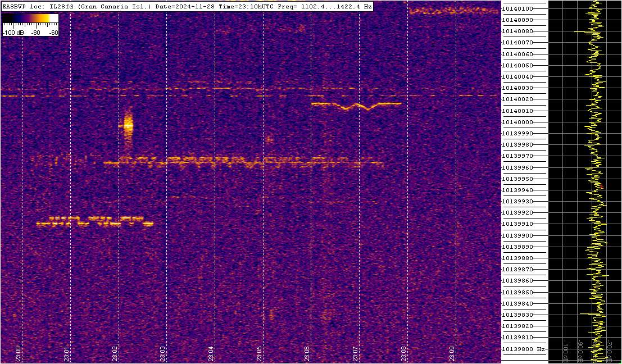Click the 10140070 frequency scale label
This screenshot has width=622, height=364.
(x=517, y=43)
